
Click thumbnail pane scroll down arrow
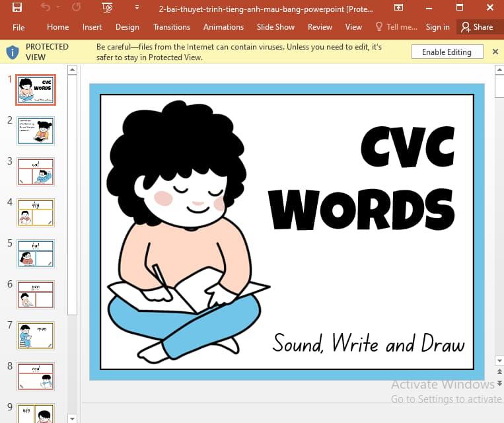point(72,418)
